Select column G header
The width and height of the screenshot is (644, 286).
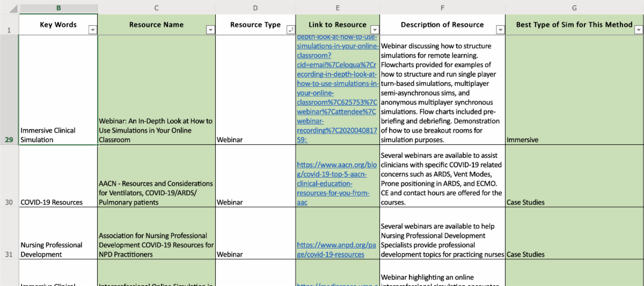coord(574,8)
